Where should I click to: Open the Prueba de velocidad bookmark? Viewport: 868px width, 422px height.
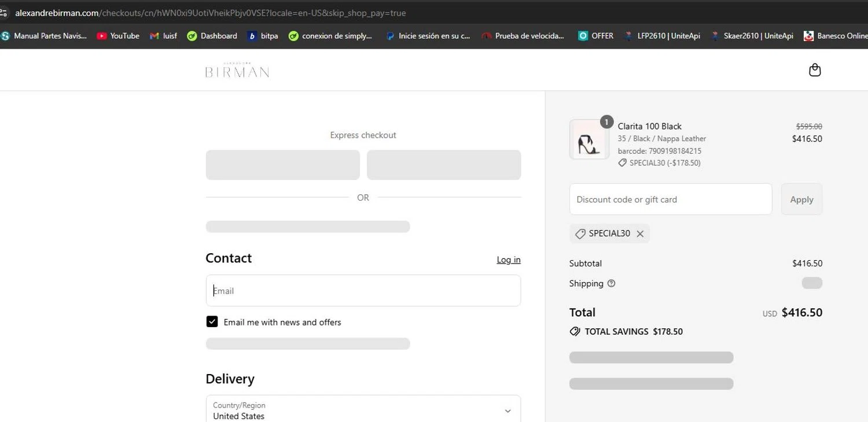pyautogui.click(x=523, y=36)
